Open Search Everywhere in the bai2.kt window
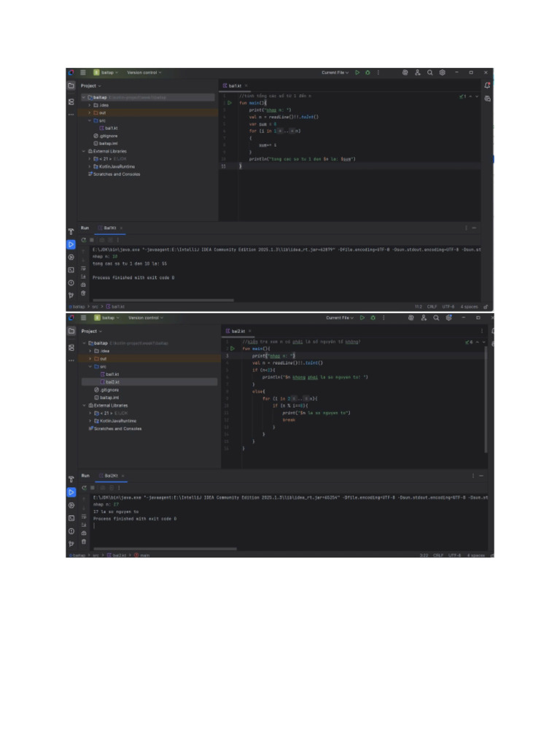Image resolution: width=560 pixels, height=747 pixels. [x=436, y=318]
